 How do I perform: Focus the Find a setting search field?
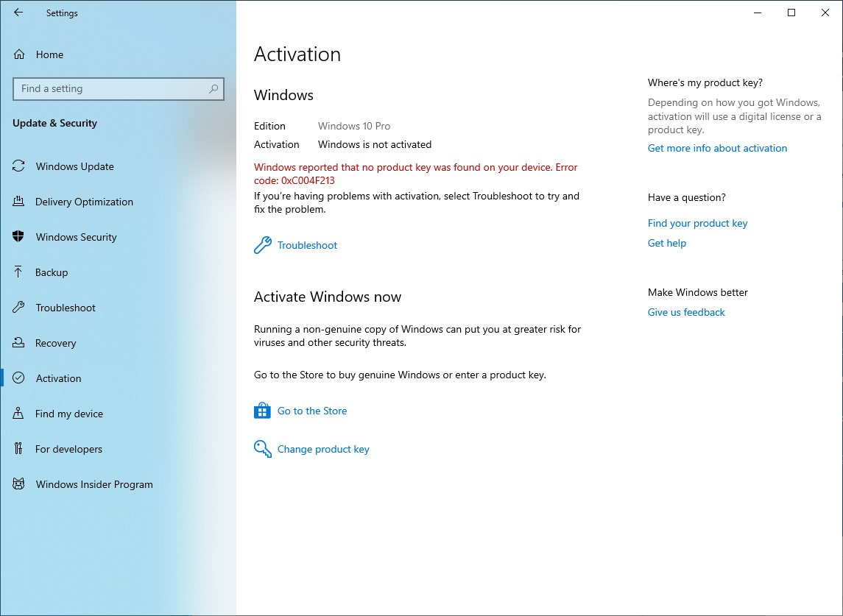point(119,89)
